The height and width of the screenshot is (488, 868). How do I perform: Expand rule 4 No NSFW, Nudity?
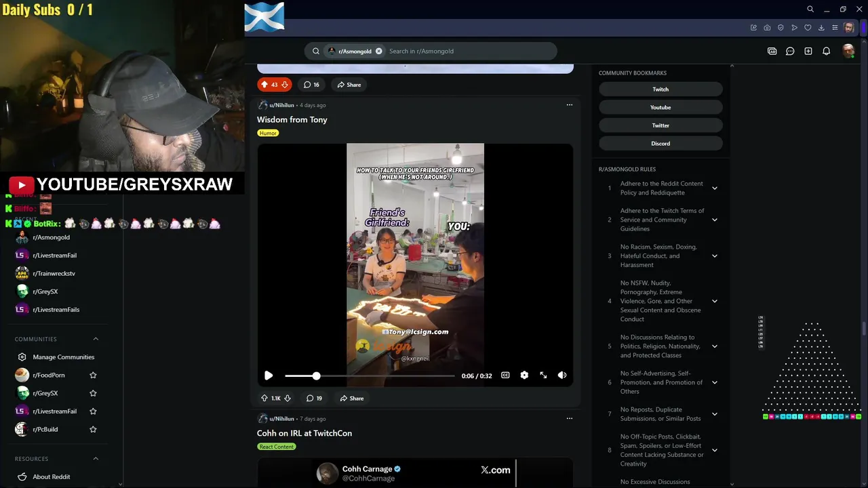pos(714,301)
